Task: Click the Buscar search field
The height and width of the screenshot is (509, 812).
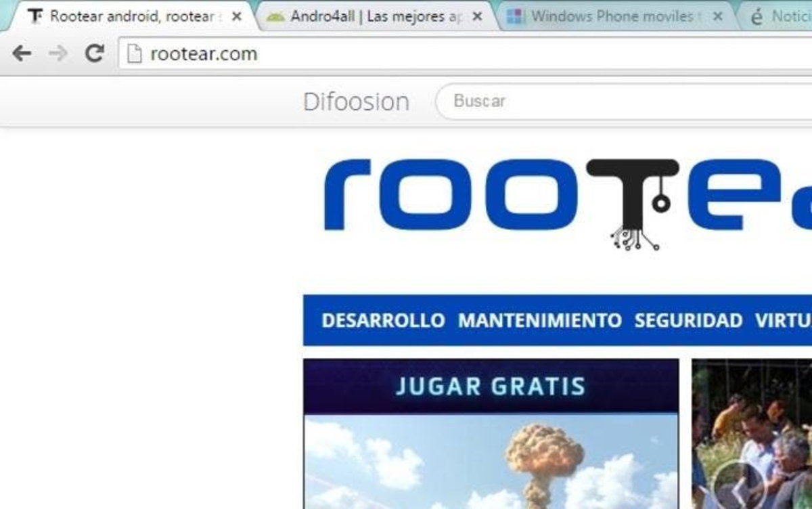Action: pos(624,102)
